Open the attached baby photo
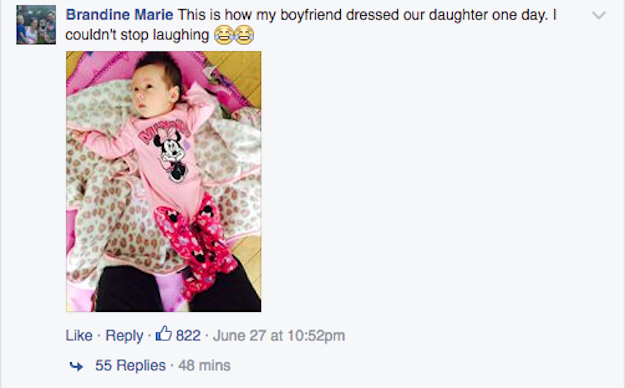The image size is (625, 388). pos(163,181)
